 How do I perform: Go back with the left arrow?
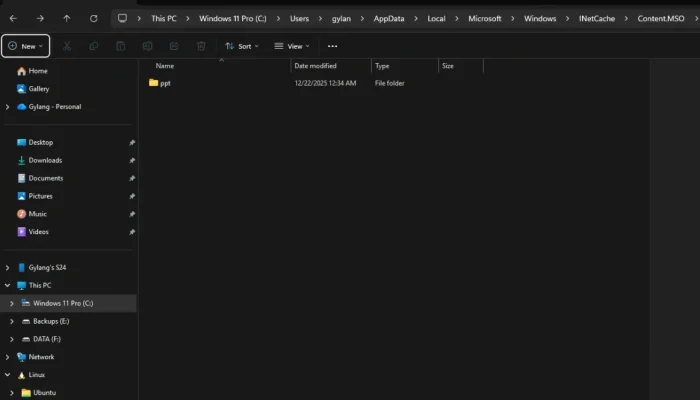click(13, 18)
